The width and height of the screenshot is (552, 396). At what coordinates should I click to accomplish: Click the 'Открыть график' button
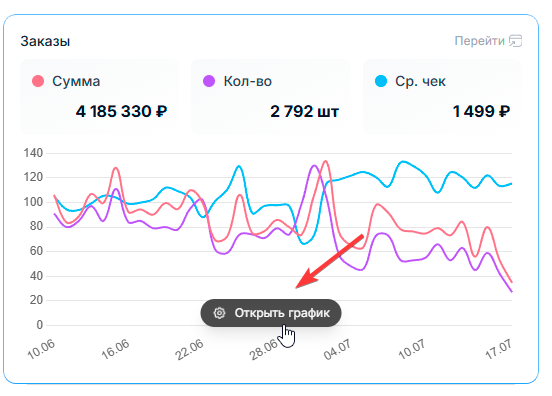[271, 313]
